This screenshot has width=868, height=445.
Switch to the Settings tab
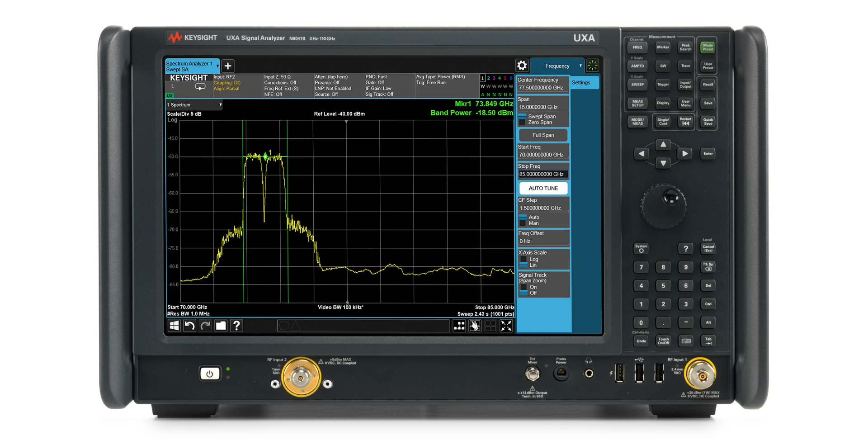pos(585,83)
